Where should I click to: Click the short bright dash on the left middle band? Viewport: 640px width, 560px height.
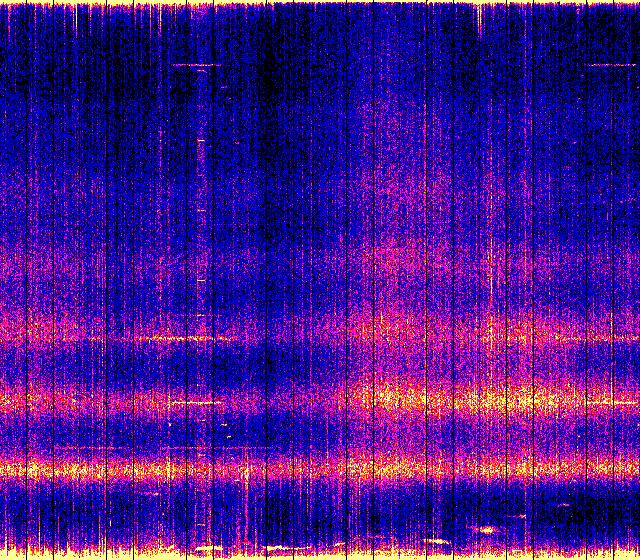tap(195, 402)
